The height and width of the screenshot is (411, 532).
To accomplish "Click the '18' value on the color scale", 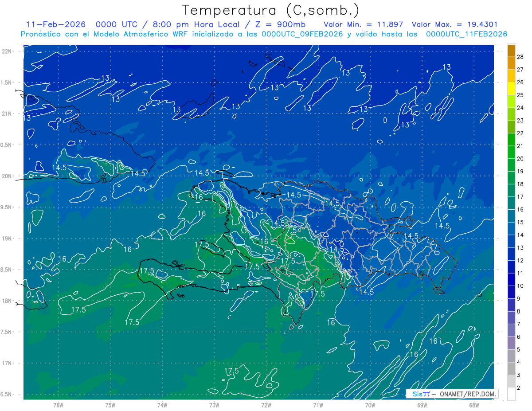I will click(x=520, y=184).
